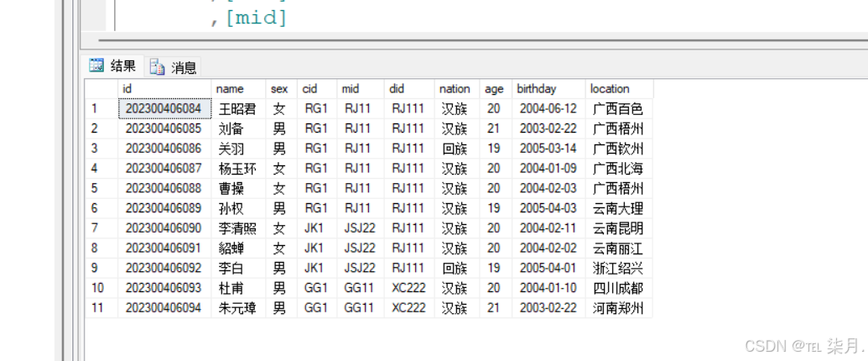Select the name cell 杜甫
The width and height of the screenshot is (868, 361).
coord(238,288)
